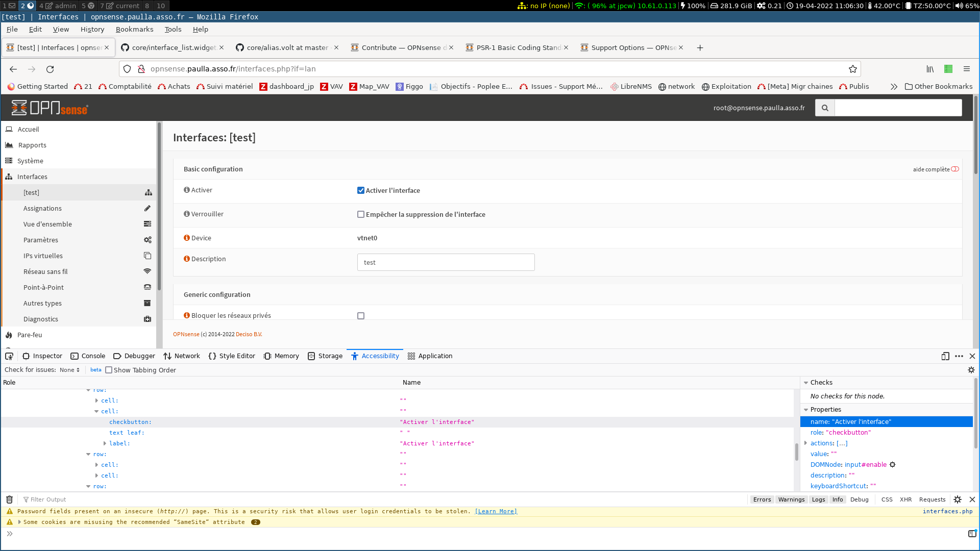Click inside the Description text field

(446, 262)
